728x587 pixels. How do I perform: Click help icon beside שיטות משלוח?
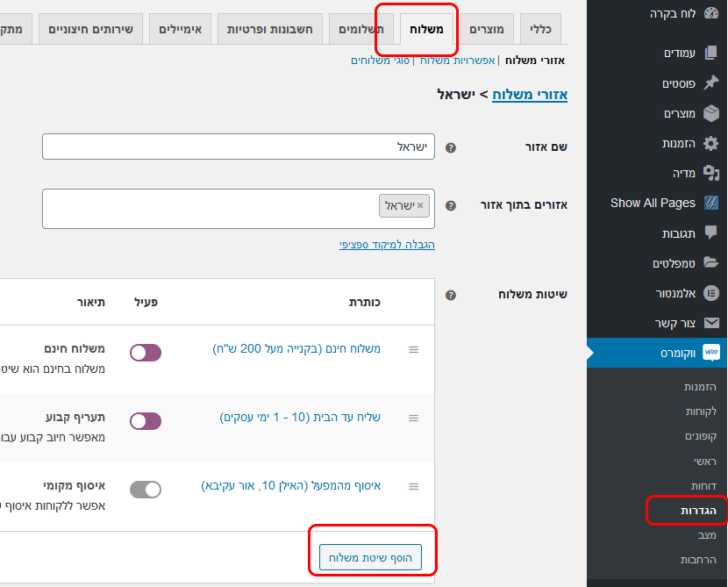[x=450, y=295]
